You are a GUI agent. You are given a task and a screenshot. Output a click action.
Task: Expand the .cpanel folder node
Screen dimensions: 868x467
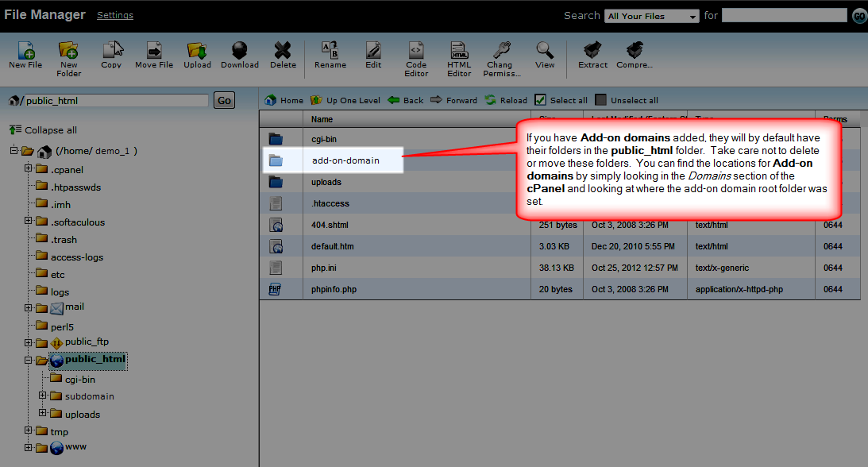pos(29,168)
